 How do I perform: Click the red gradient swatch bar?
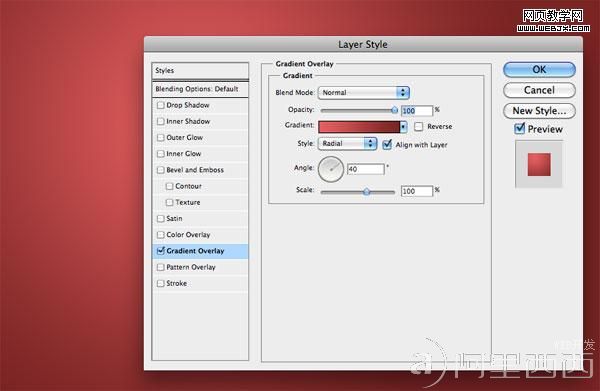coord(359,127)
